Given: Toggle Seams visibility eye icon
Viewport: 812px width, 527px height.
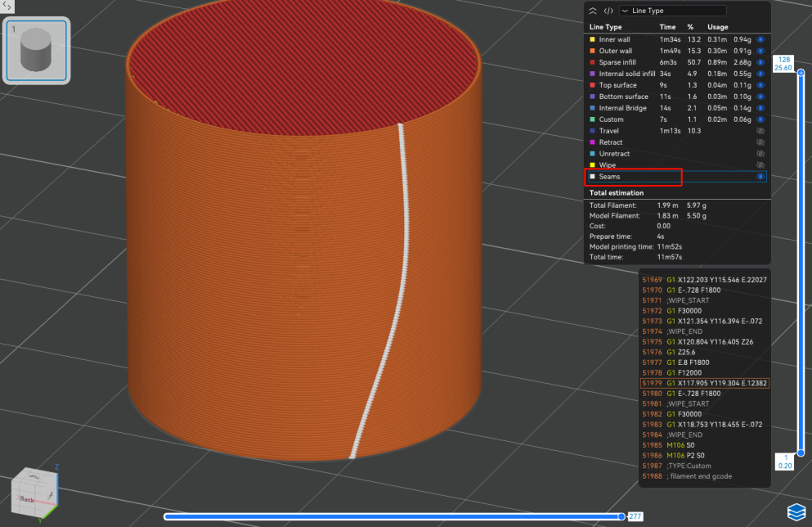Looking at the screenshot, I should tap(760, 177).
